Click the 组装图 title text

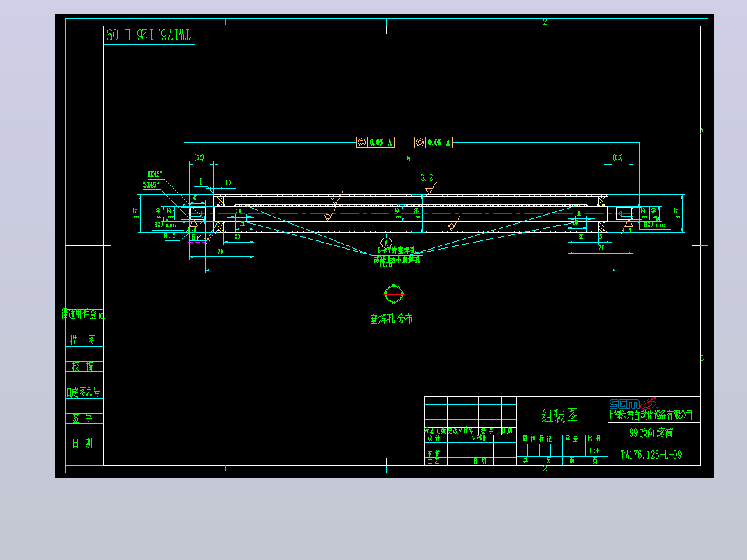[560, 416]
